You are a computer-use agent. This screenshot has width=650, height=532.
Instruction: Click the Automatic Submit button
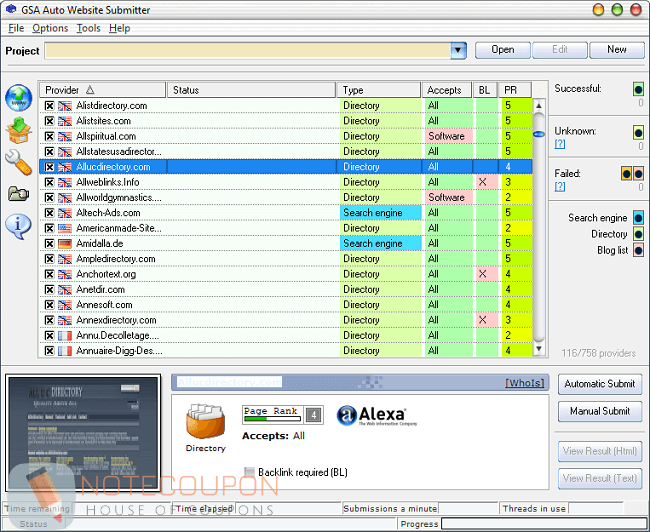600,384
